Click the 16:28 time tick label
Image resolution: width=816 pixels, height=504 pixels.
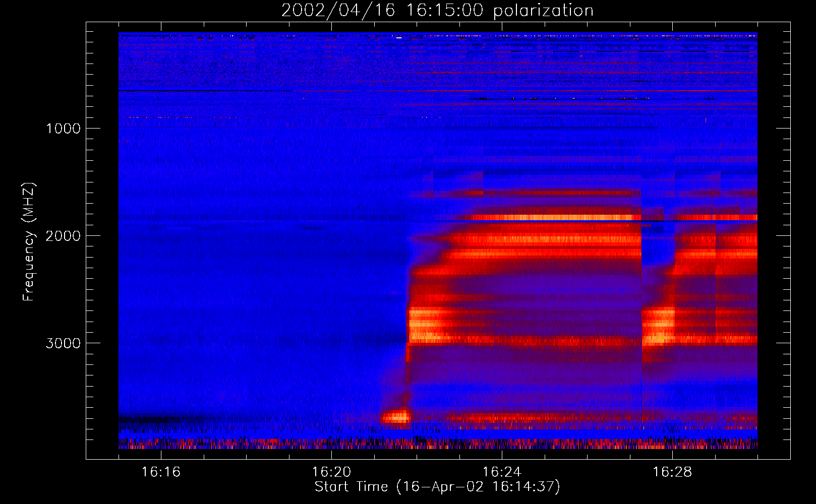point(672,472)
